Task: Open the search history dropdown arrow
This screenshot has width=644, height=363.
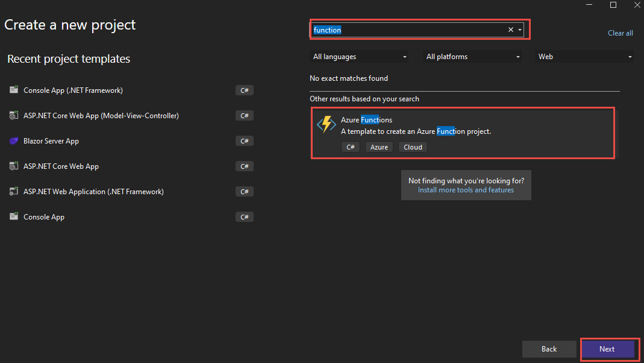Action: click(x=519, y=30)
